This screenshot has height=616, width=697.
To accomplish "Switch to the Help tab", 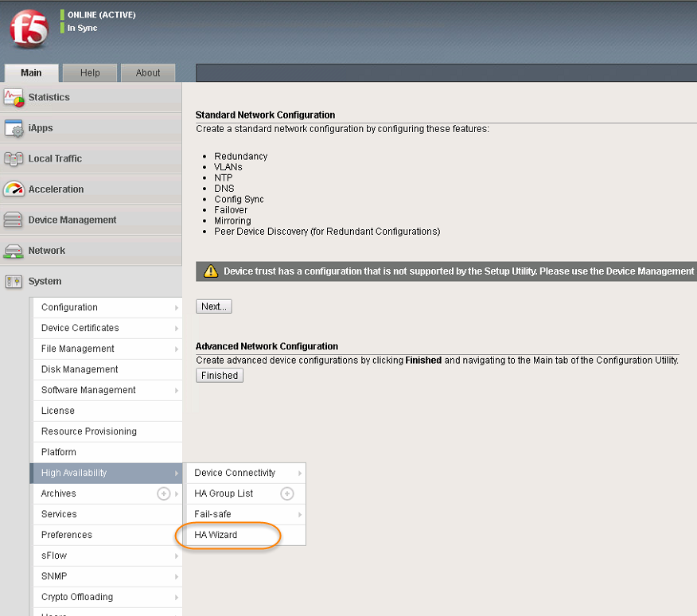I will (90, 73).
